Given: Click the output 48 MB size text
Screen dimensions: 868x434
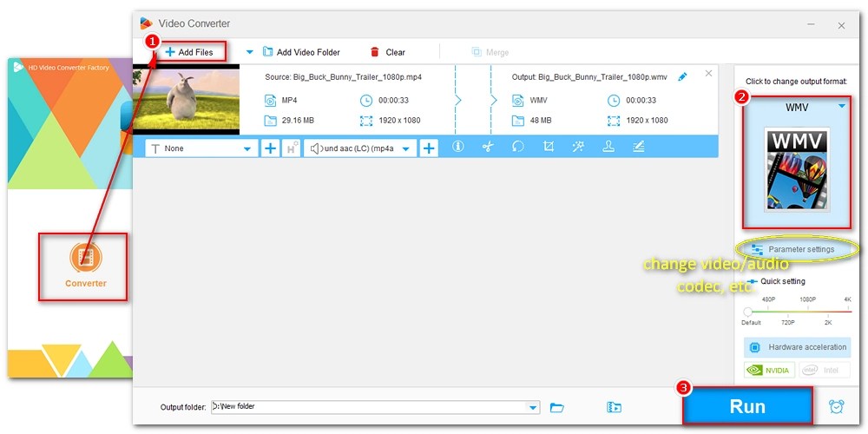Looking at the screenshot, I should (541, 120).
